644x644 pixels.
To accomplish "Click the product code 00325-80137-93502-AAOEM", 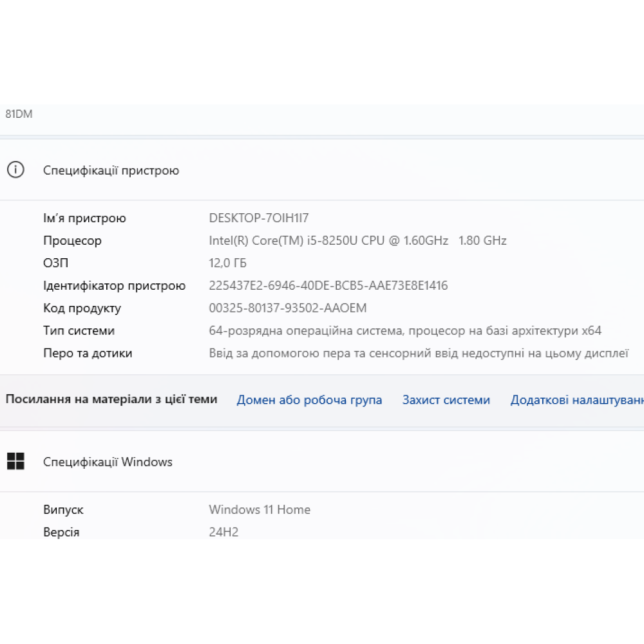I will tap(287, 308).
